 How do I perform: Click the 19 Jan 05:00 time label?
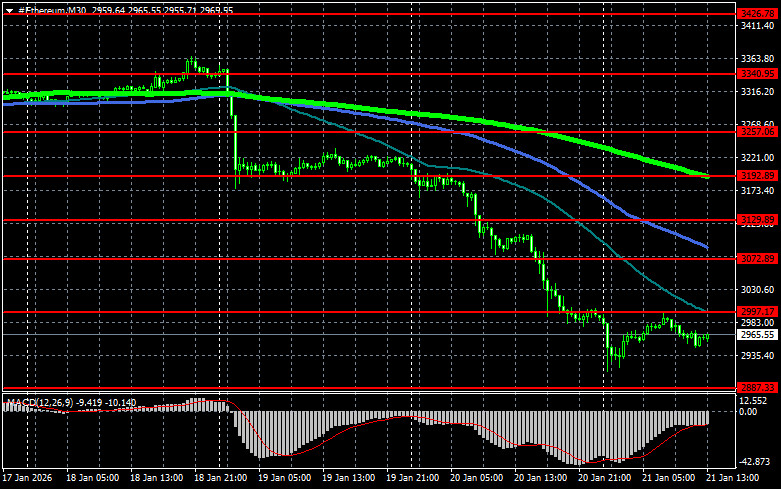coord(284,478)
